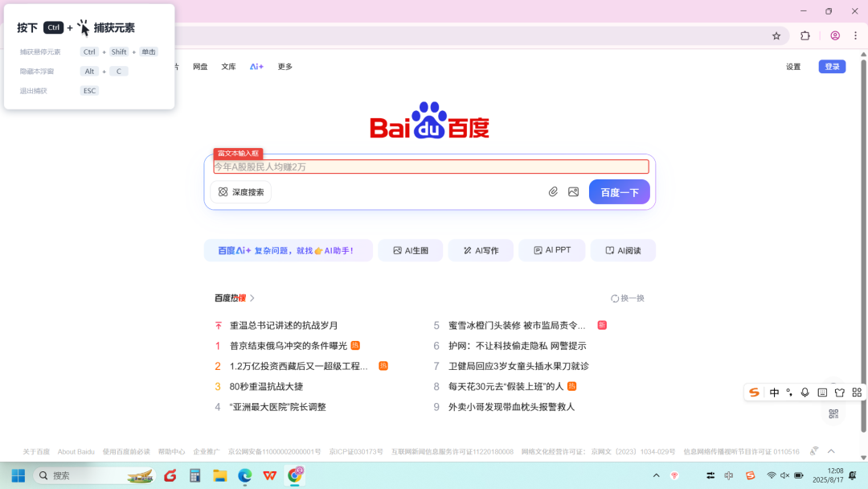Image resolution: width=868 pixels, height=489 pixels.
Task: Click the Baidu logo
Action: point(429,120)
